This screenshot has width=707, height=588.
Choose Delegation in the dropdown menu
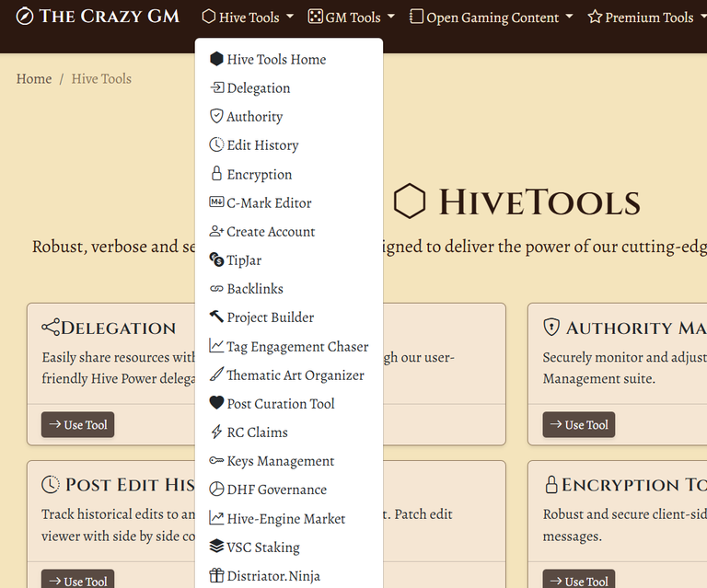pos(289,87)
